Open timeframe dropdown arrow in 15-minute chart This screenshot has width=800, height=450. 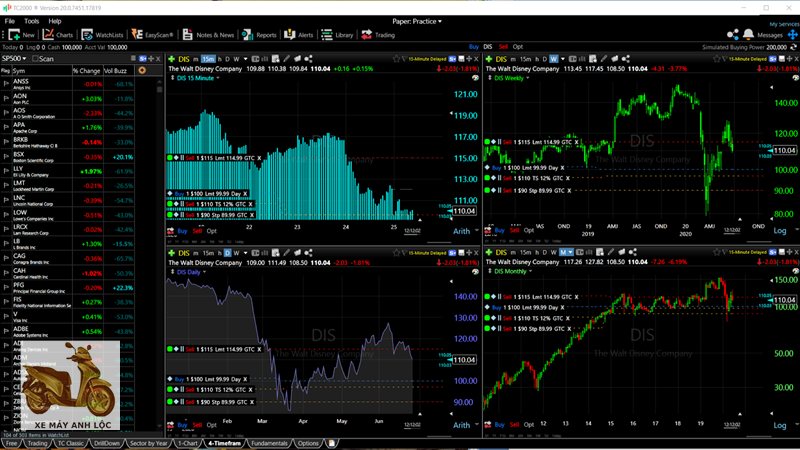point(245,59)
